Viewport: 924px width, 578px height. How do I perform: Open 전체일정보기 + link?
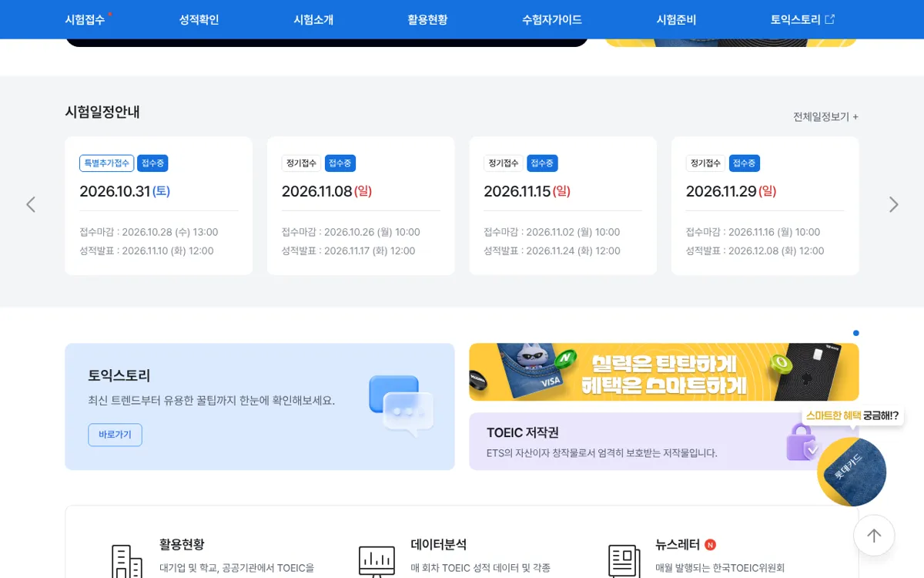coord(825,116)
